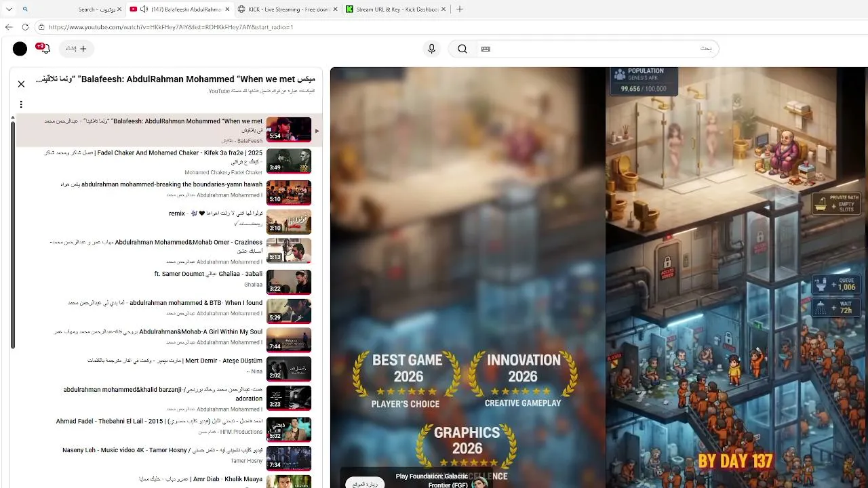Open the playlist title 'Balafeesh: AbdulRahman Mohammed'
Image resolution: width=868 pixels, height=488 pixels.
pyautogui.click(x=175, y=79)
